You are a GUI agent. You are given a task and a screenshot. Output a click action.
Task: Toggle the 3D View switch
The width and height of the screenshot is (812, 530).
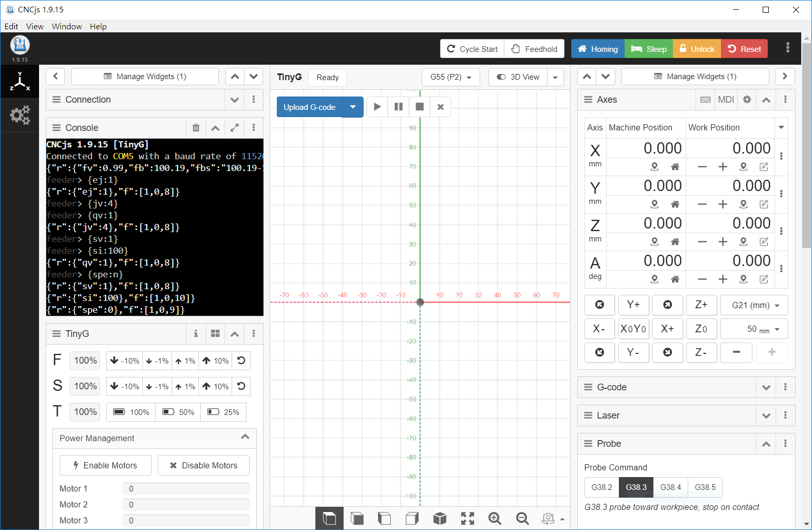tap(518, 77)
